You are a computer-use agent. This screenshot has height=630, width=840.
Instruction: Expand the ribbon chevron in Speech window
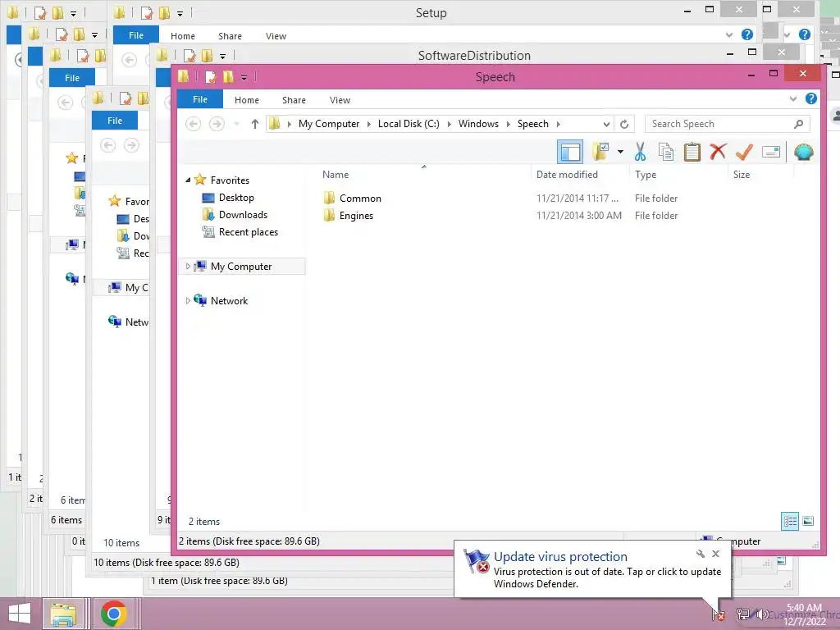coord(793,98)
